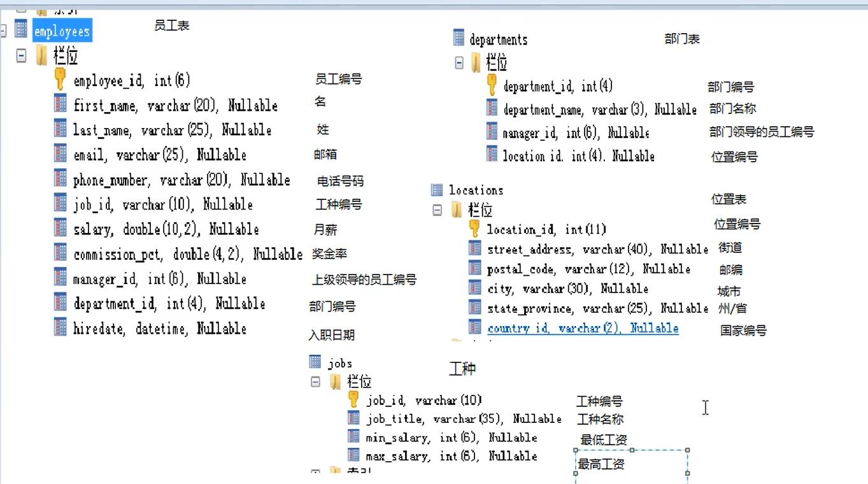Click the 街道 annotation
This screenshot has height=484, width=868.
[730, 248]
